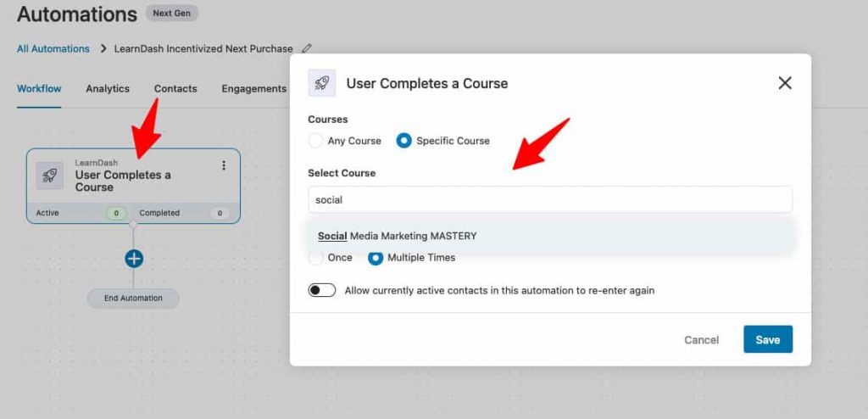This screenshot has width=868, height=419.
Task: Click the Automations page heading
Action: [77, 14]
